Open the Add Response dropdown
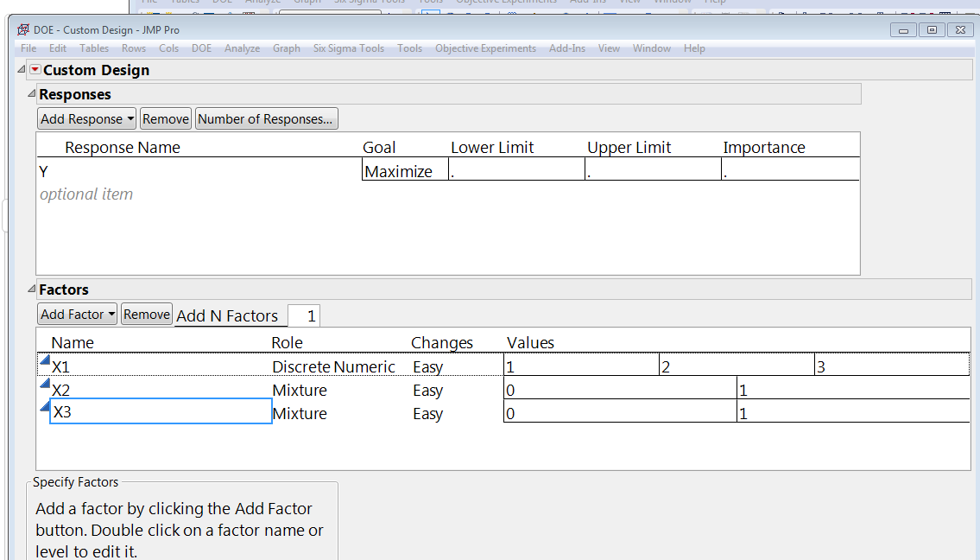Viewport: 980px width, 560px height. click(86, 118)
